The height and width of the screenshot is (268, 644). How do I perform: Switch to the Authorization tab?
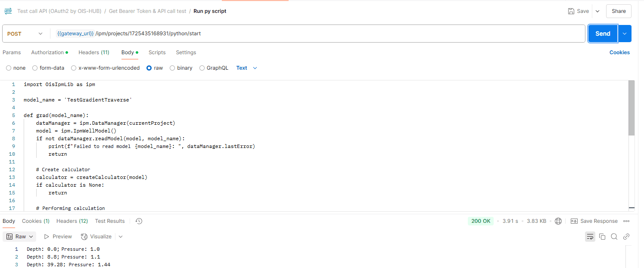click(50, 52)
